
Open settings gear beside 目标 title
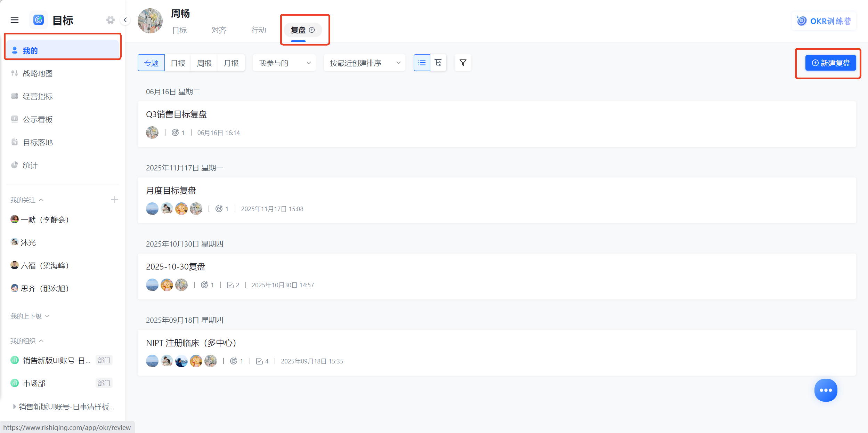[111, 20]
